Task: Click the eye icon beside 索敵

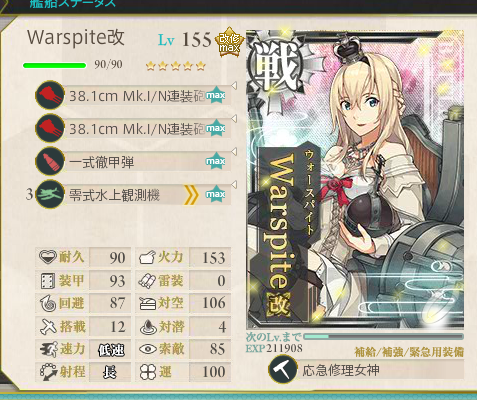Action: 148,349
